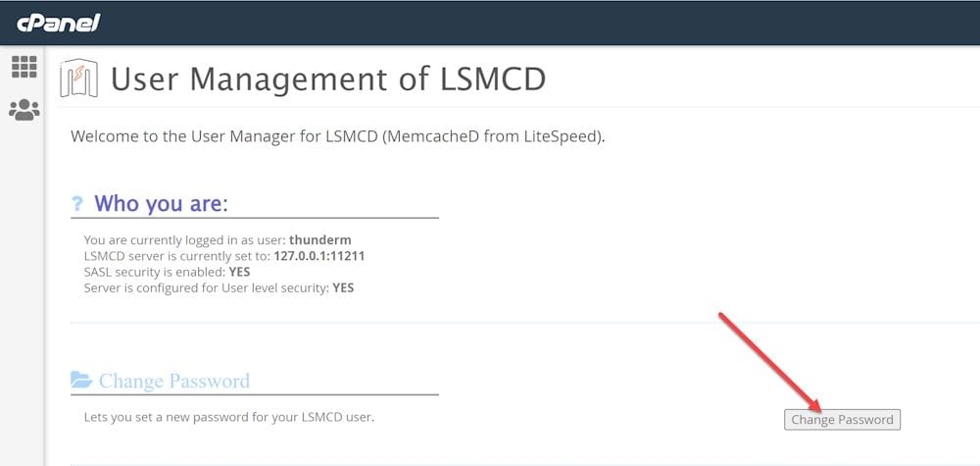Image resolution: width=980 pixels, height=466 pixels.
Task: Click the You are currently logged in as user line
Action: [218, 239]
